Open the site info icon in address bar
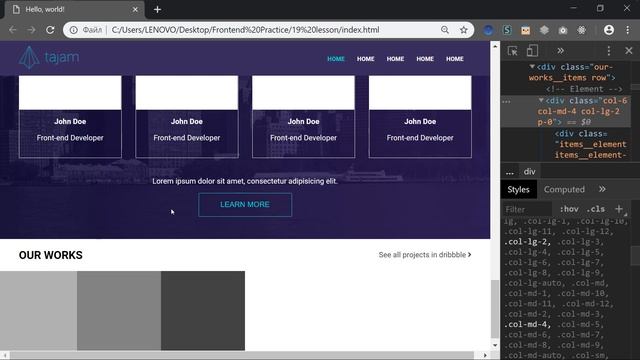 73,30
